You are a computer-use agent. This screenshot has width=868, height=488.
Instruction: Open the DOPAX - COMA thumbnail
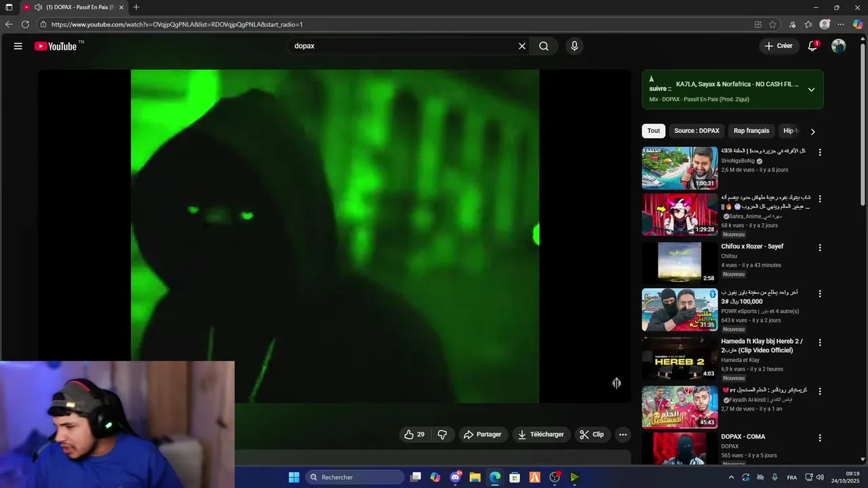click(x=679, y=449)
